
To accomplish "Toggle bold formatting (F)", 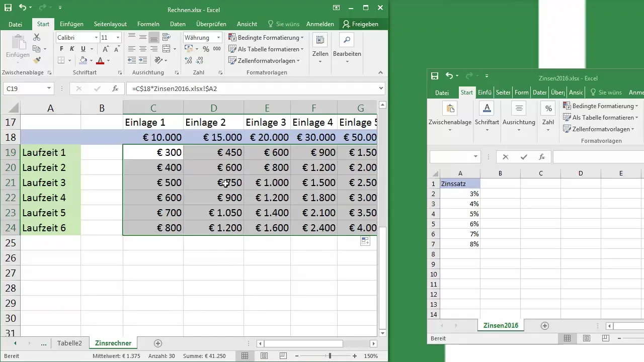I will coord(62,49).
